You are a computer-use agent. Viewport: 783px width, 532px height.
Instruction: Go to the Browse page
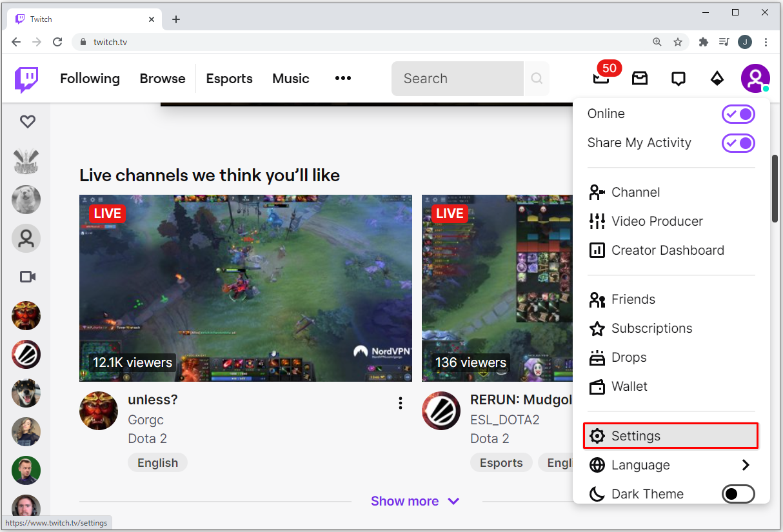tap(163, 79)
